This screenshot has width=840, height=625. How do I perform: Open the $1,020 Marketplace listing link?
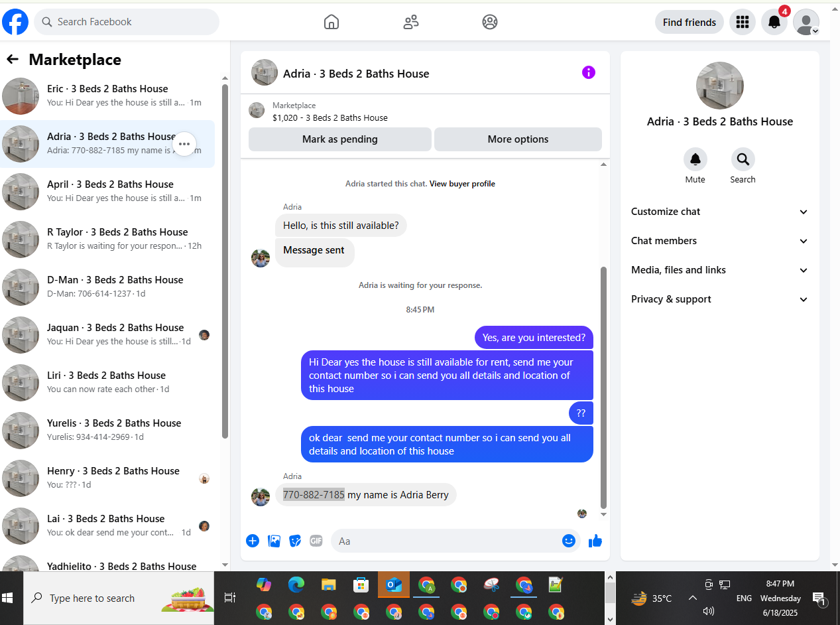point(330,117)
